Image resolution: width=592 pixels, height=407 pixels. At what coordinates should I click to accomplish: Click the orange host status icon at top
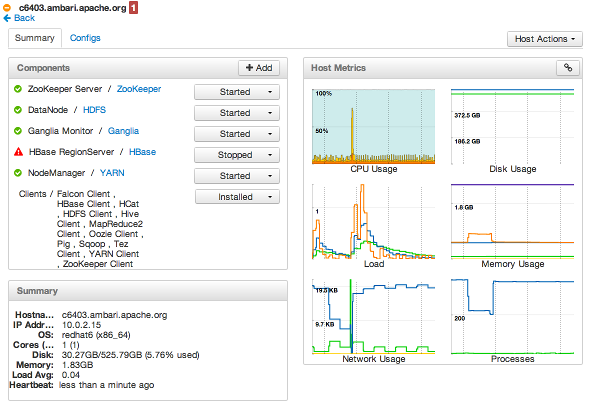coord(7,7)
